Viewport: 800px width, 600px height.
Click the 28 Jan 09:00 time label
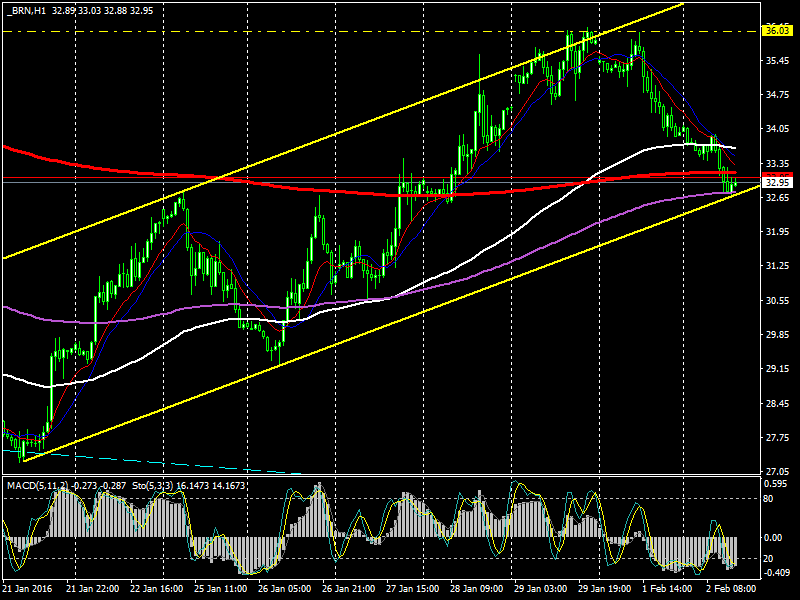[477, 588]
